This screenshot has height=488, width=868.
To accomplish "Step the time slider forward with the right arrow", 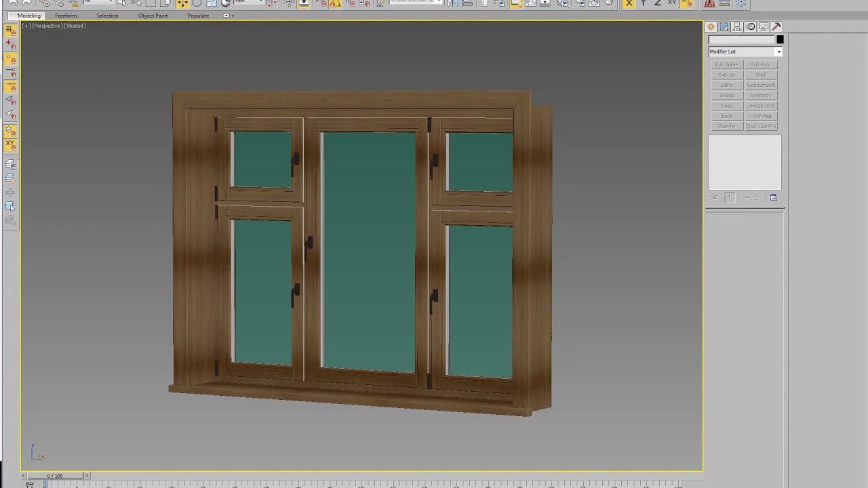I will [x=86, y=476].
